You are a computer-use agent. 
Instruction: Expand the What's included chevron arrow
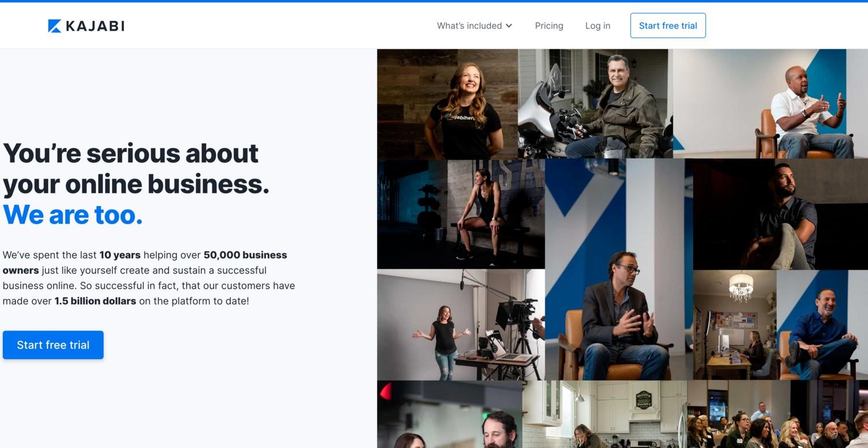pos(509,25)
